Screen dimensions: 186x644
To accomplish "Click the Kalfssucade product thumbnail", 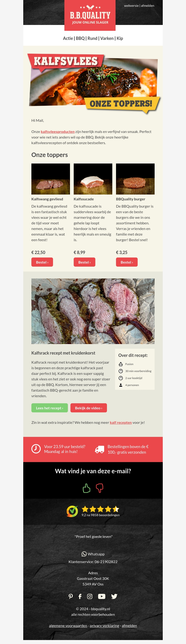I will pyautogui.click(x=93, y=179).
